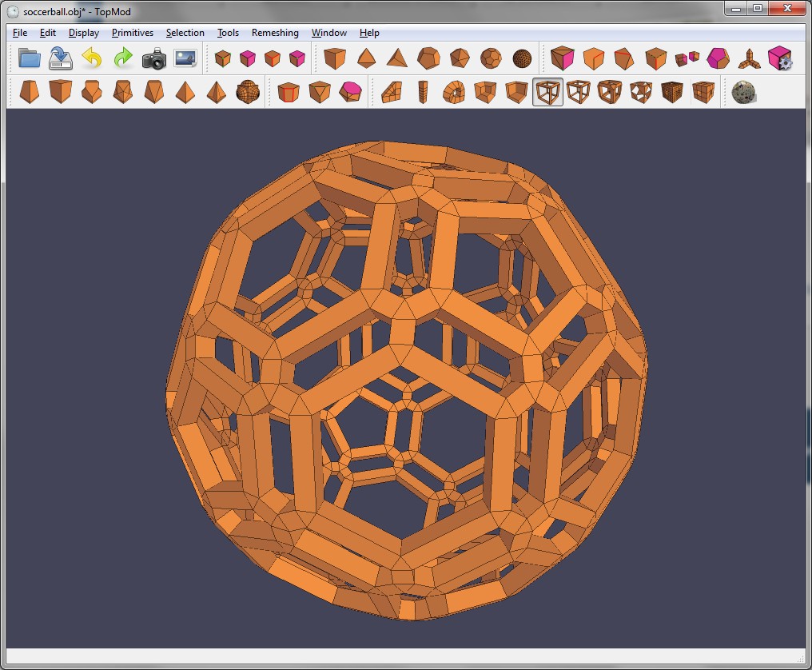Image resolution: width=812 pixels, height=670 pixels.
Task: Create a tetrahedron primitive
Action: point(397,58)
